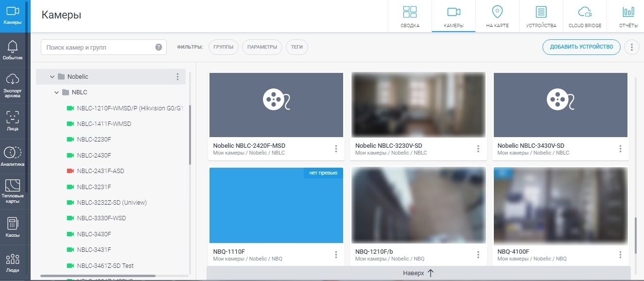Viewport: 644px width, 281px height.
Task: Select camera NBLC-3330F-WSD in tree
Action: [96, 218]
